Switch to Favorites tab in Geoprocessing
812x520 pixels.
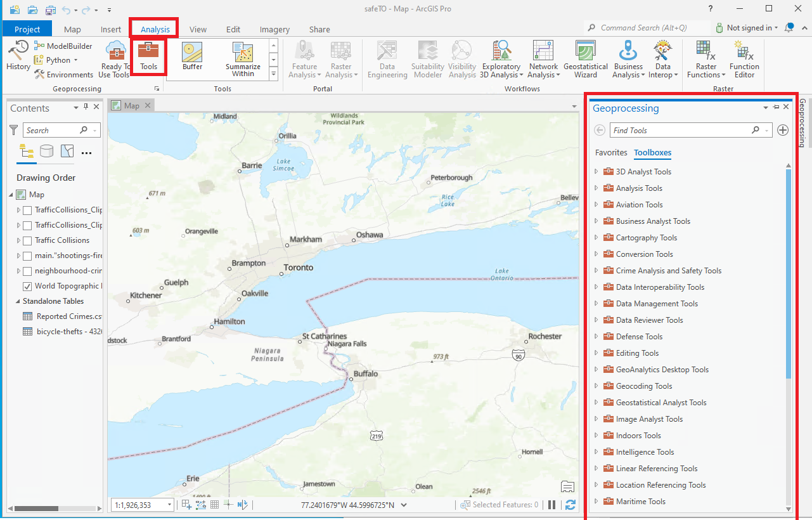click(611, 153)
